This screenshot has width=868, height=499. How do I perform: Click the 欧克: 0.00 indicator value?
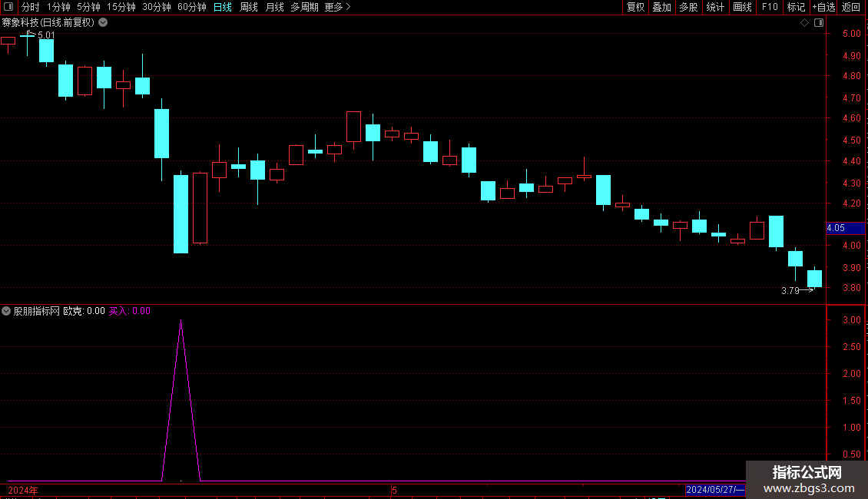coord(84,311)
